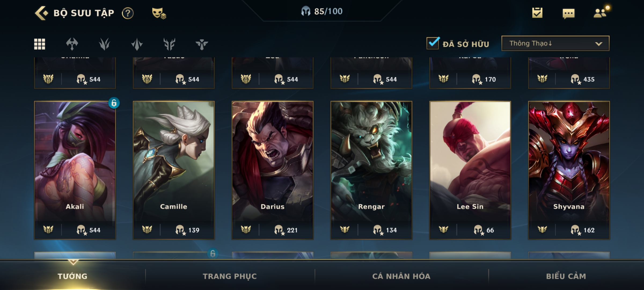Open the BIỂU CẢM tab
The image size is (644, 290).
point(566,276)
